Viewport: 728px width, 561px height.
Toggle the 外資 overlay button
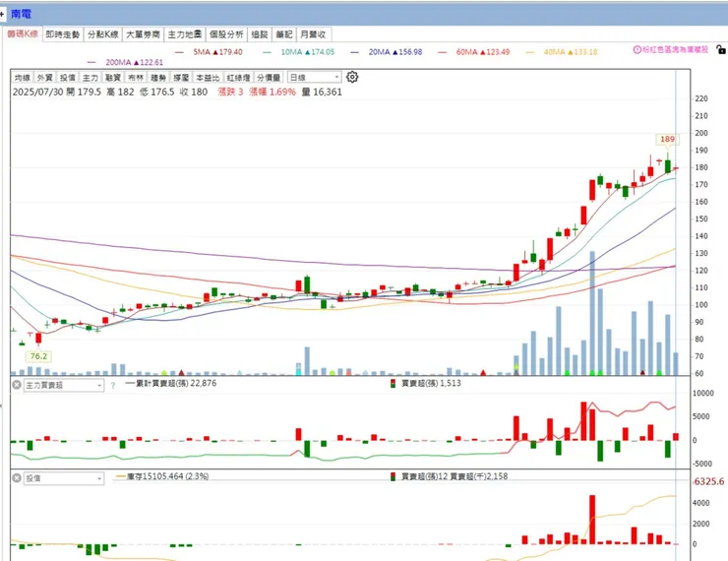tap(45, 78)
